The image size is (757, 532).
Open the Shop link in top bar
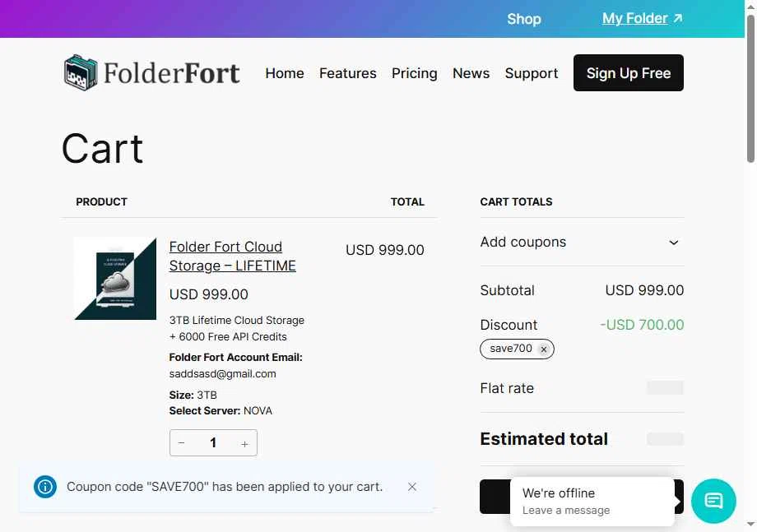(524, 19)
